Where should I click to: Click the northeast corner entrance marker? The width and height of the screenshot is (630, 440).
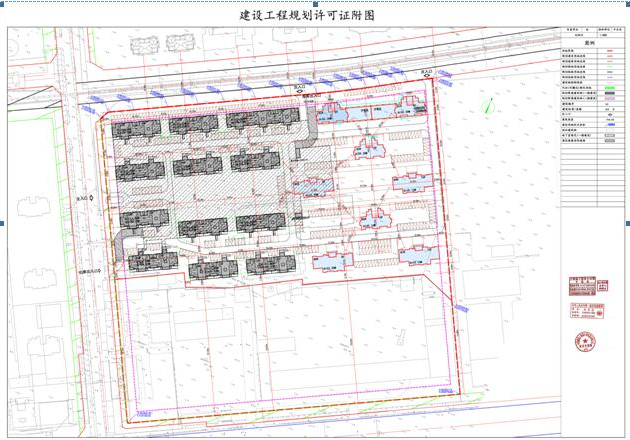coord(425,74)
